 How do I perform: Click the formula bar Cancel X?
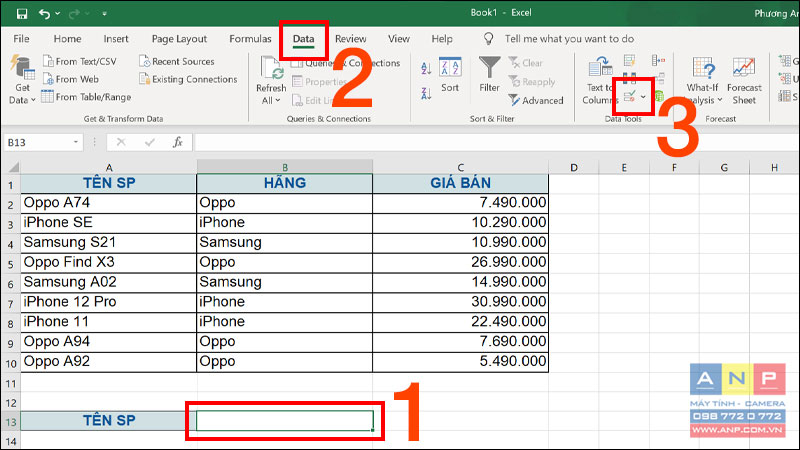(x=121, y=142)
